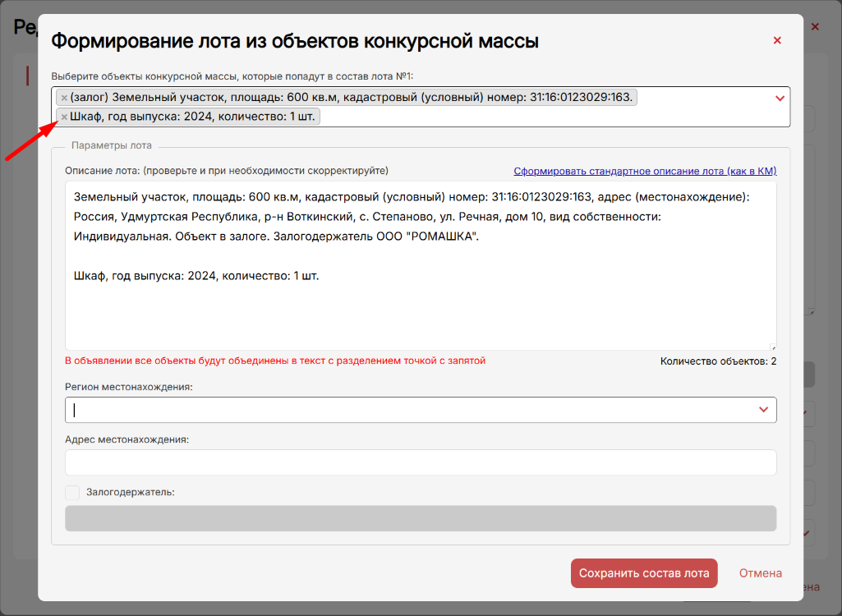The width and height of the screenshot is (842, 616).
Task: Close the background page with its X
Action: (815, 27)
